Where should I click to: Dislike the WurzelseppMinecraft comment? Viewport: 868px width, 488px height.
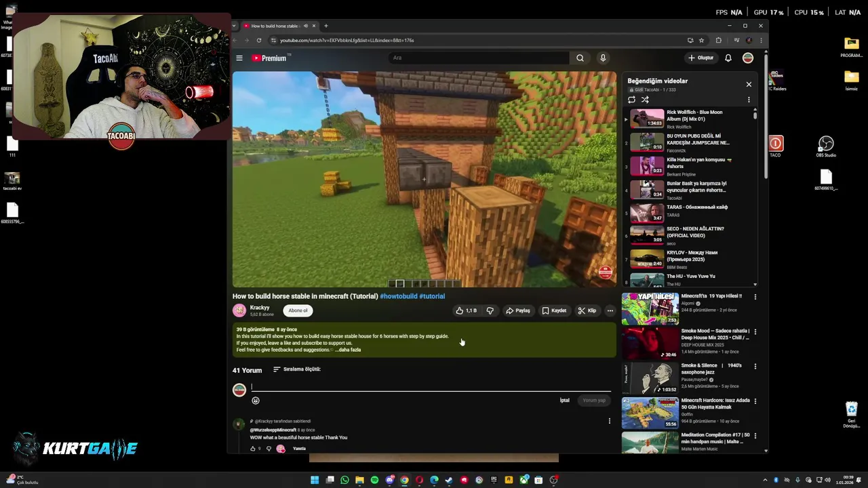[269, 449]
